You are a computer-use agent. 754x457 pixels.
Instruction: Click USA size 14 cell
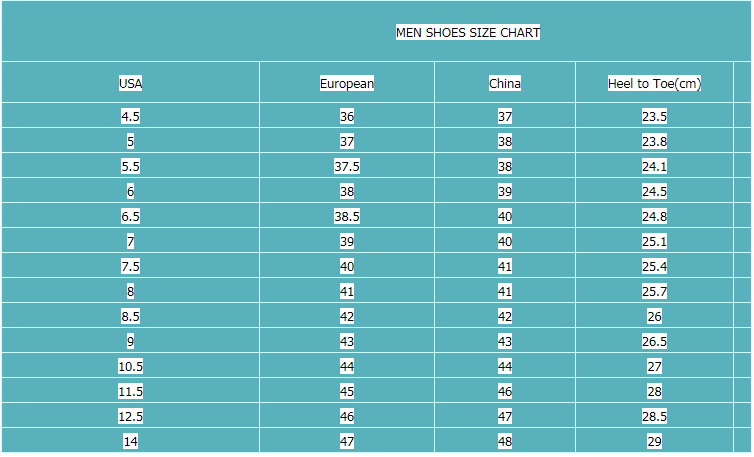click(130, 441)
